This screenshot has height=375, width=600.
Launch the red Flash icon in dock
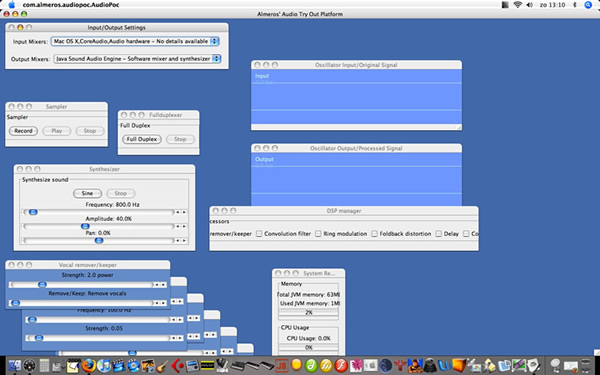pyautogui.click(x=341, y=366)
